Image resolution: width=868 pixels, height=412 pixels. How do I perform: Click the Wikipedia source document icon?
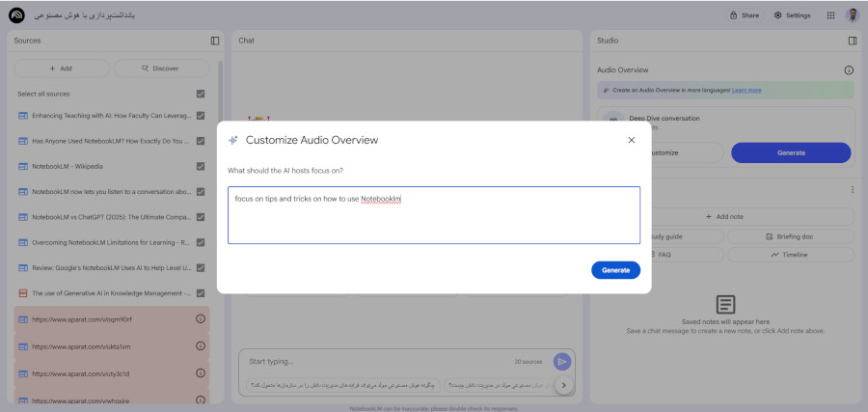(x=23, y=166)
